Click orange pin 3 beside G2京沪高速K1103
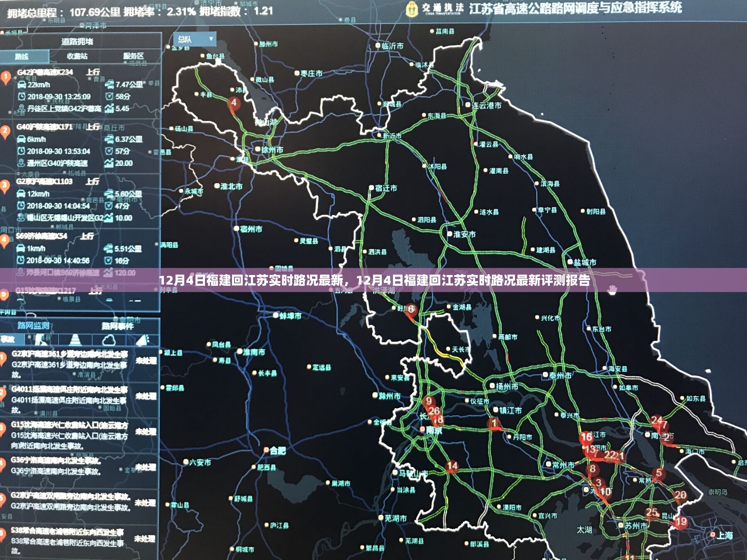Image resolution: width=747 pixels, height=560 pixels. click(5, 186)
